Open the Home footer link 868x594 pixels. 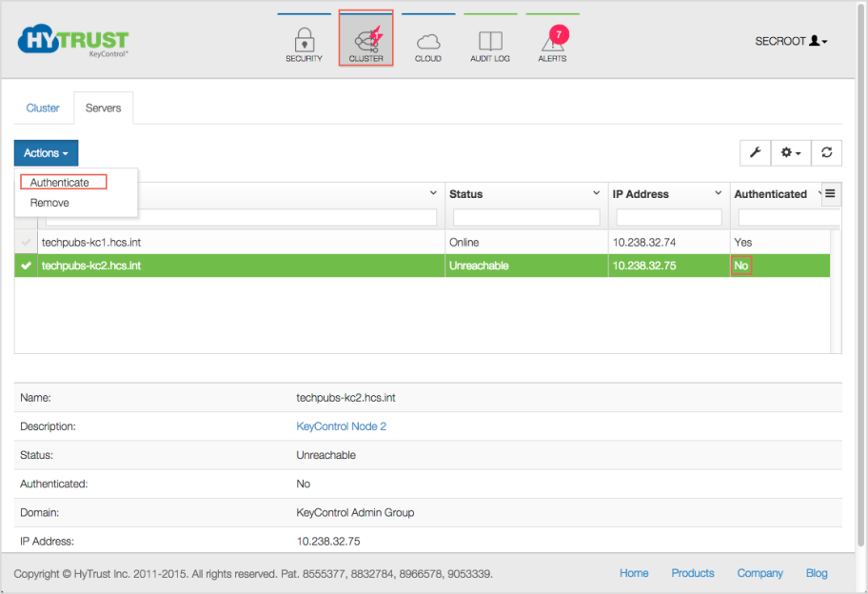tap(634, 573)
